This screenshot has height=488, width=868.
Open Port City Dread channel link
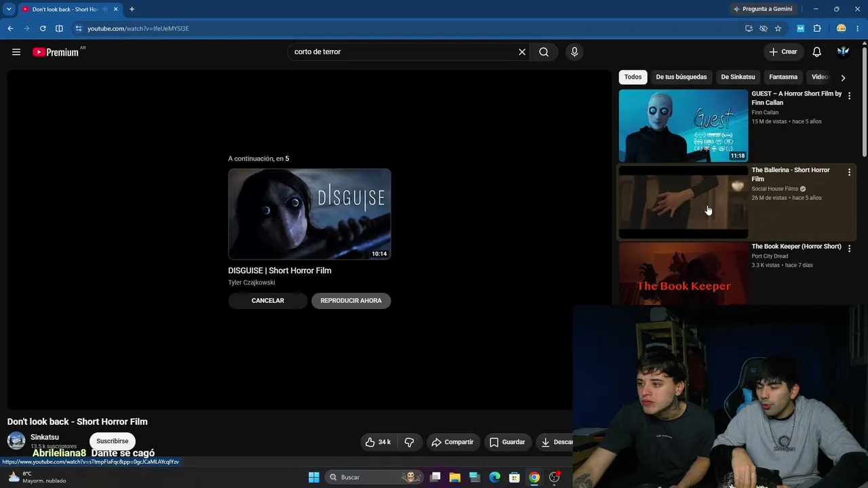[x=770, y=256]
